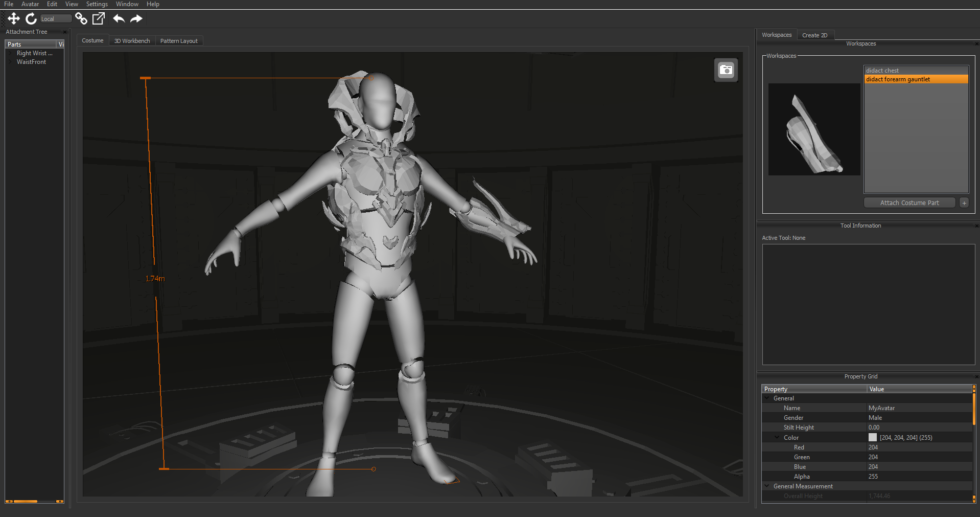This screenshot has height=517, width=980.
Task: Open the Local coordinate space dropdown
Action: pos(56,19)
